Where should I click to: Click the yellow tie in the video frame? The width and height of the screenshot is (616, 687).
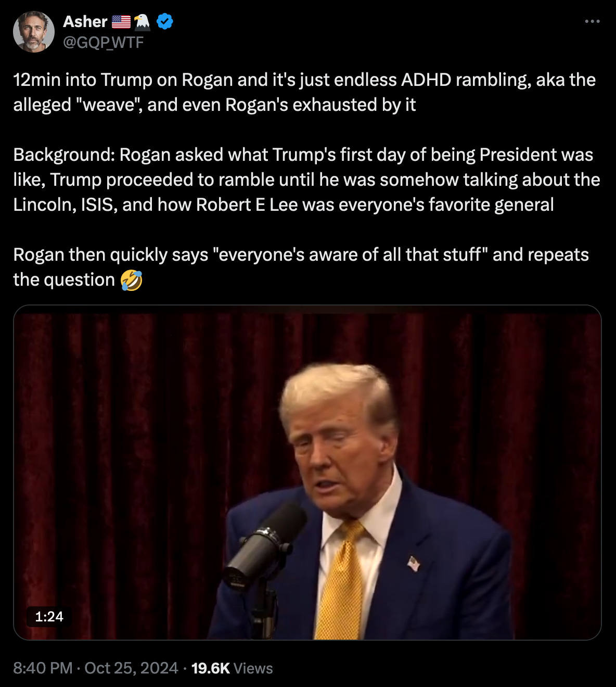click(x=341, y=580)
